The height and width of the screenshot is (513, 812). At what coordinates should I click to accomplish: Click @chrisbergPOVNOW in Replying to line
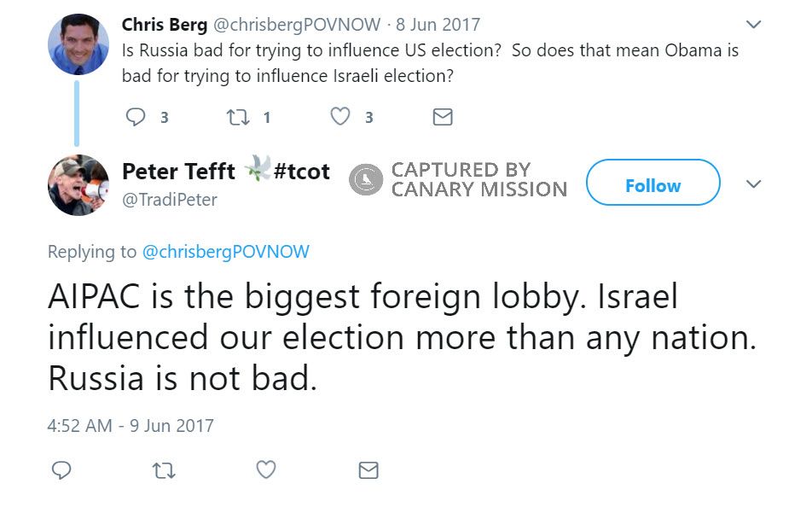point(225,252)
